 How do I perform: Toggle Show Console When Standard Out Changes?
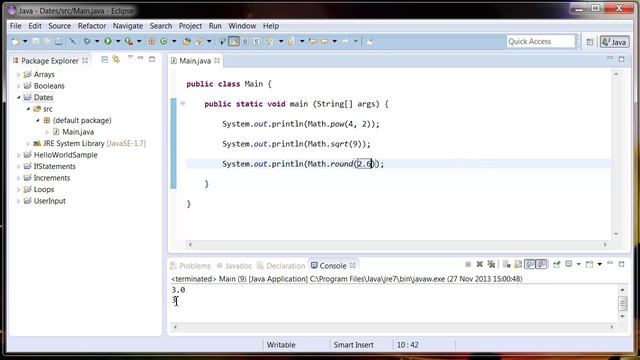(x=530, y=264)
